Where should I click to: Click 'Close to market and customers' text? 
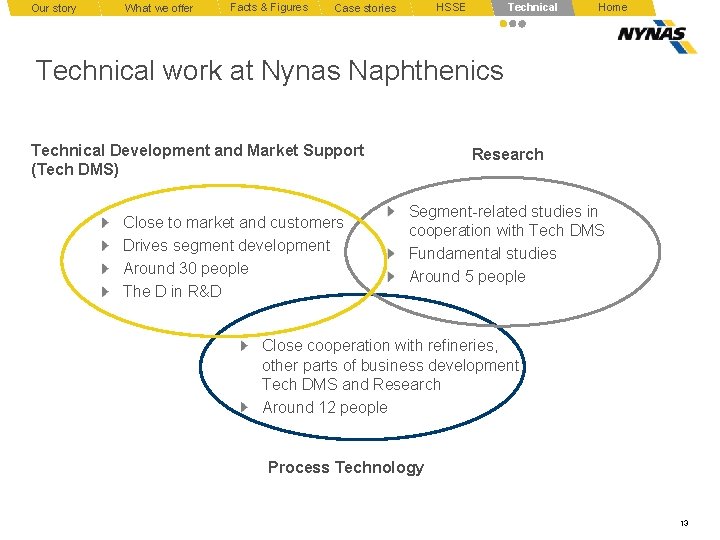pos(233,223)
